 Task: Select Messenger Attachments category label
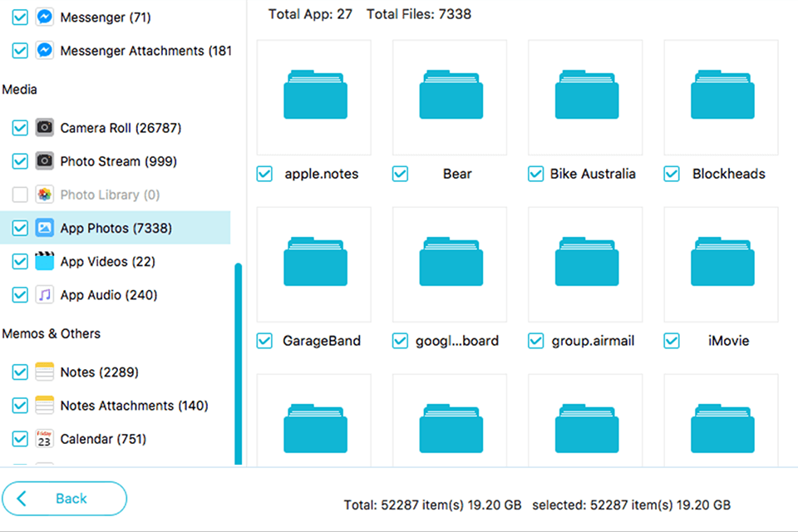point(145,51)
